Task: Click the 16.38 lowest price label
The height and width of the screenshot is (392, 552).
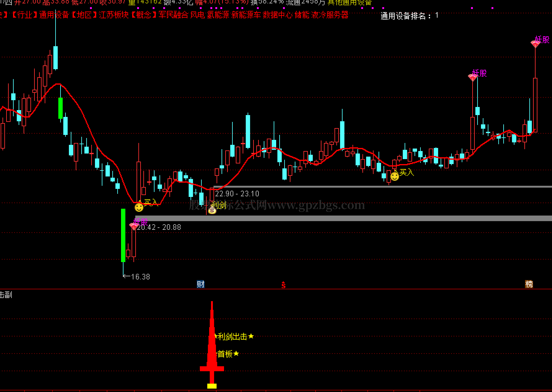Action: tap(141, 277)
